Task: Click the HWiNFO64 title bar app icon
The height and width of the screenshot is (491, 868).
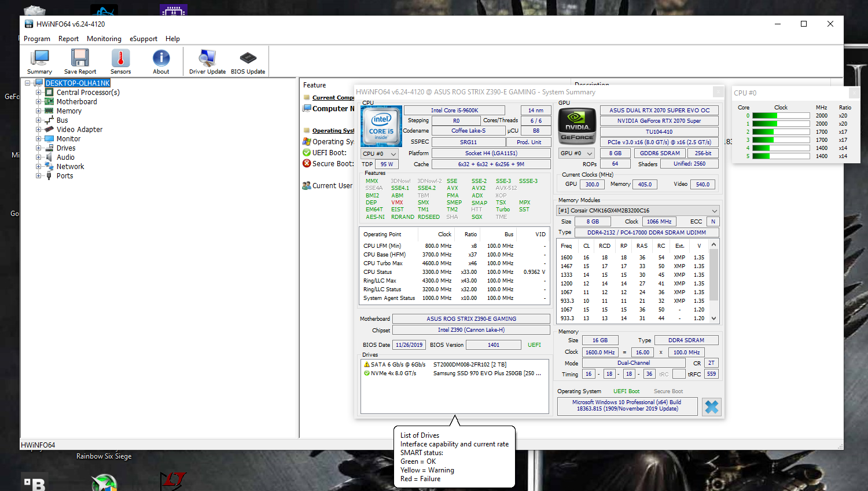Action: coord(29,24)
